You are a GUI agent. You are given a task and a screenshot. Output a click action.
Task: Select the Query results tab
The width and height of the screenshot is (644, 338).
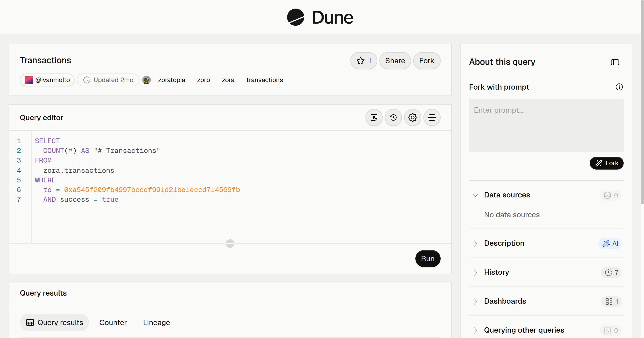54,322
